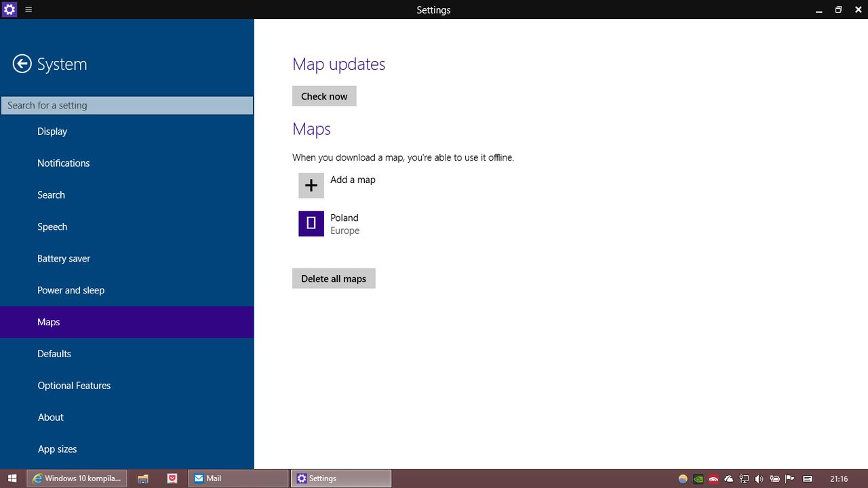Screen dimensions: 868x488
Task: Restore down the Settings window
Action: click(x=839, y=9)
